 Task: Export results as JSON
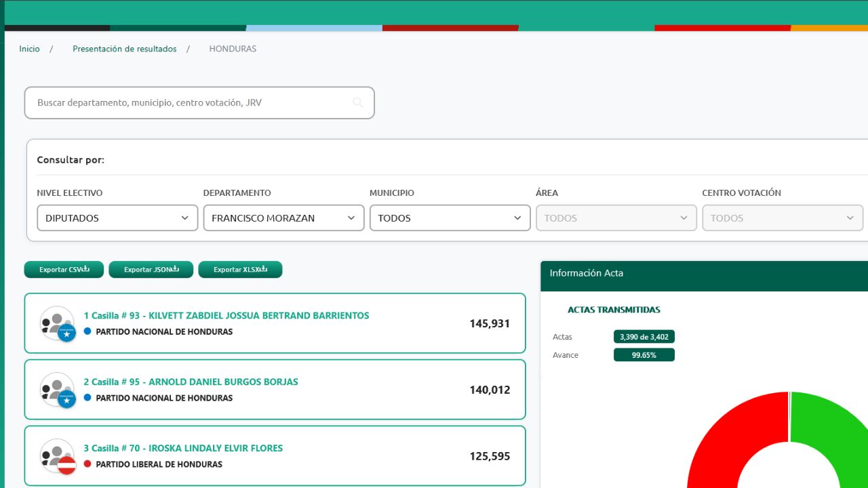[x=151, y=270]
